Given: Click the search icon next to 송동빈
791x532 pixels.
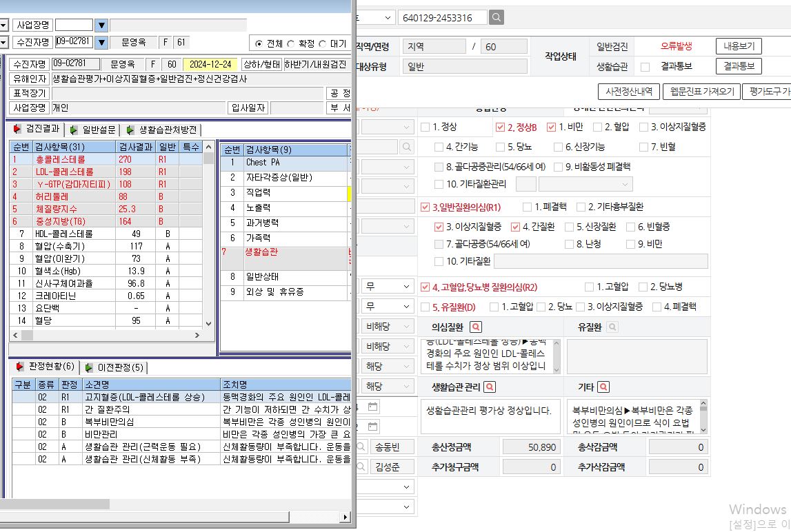Looking at the screenshot, I should (361, 447).
